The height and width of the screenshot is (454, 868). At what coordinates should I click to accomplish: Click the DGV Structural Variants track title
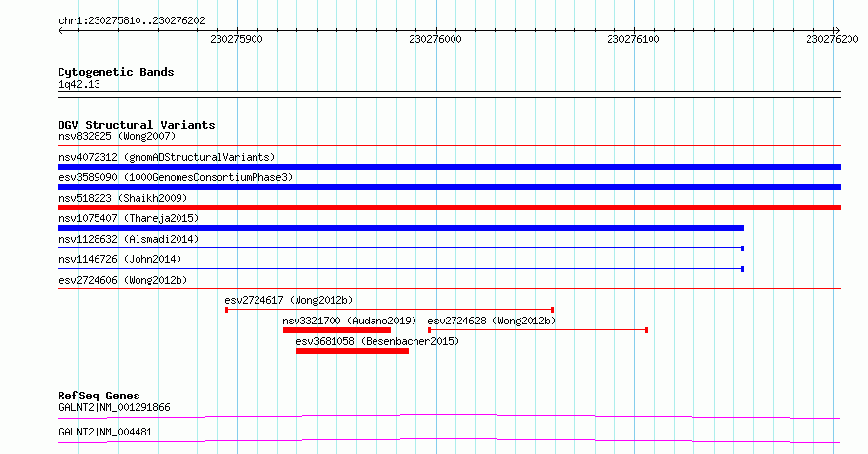137,125
